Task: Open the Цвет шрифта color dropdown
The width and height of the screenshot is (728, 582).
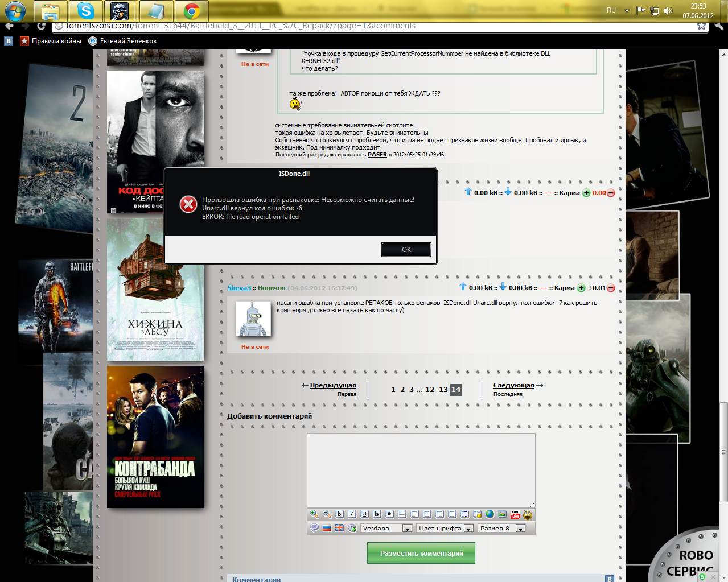Action: point(445,528)
